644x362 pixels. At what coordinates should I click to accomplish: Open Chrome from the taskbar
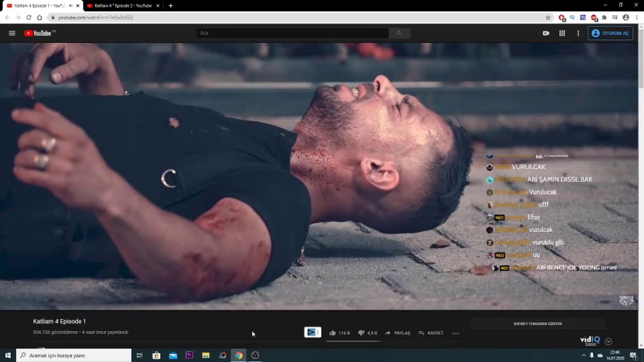(x=238, y=355)
